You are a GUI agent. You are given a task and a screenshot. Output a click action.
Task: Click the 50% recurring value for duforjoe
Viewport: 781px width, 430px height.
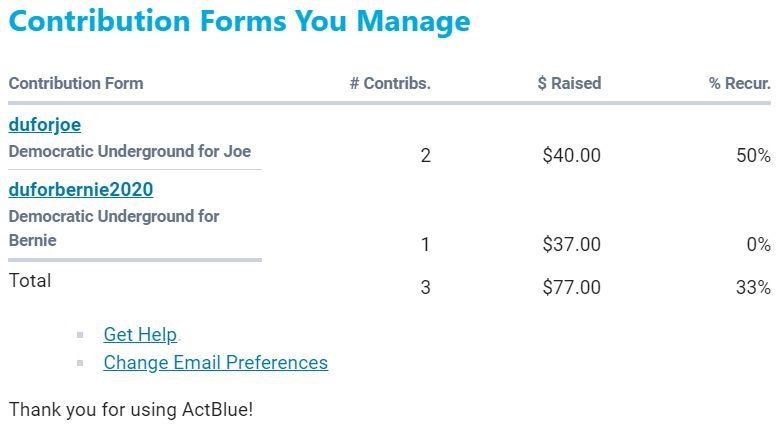[x=753, y=156]
